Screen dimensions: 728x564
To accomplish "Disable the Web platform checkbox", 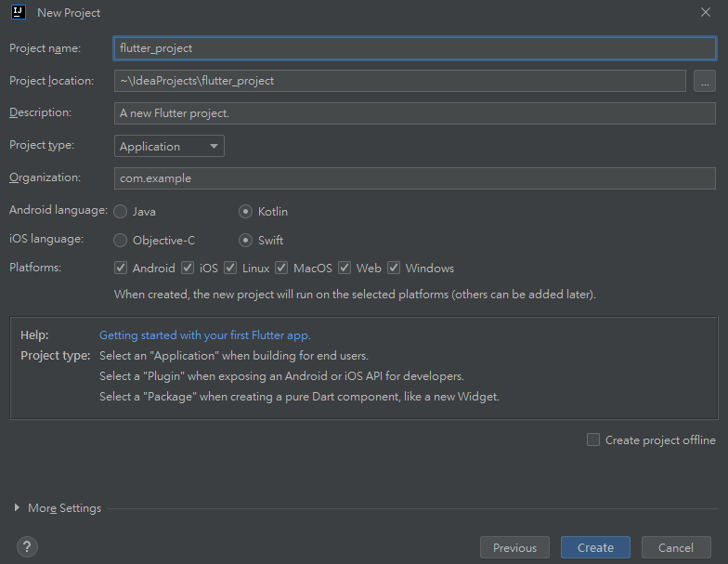I will (x=344, y=268).
